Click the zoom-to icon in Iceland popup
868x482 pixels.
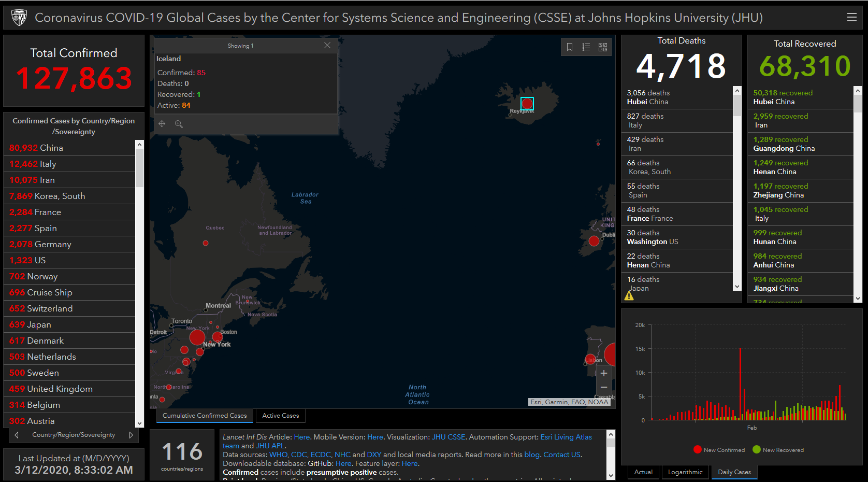coord(179,124)
